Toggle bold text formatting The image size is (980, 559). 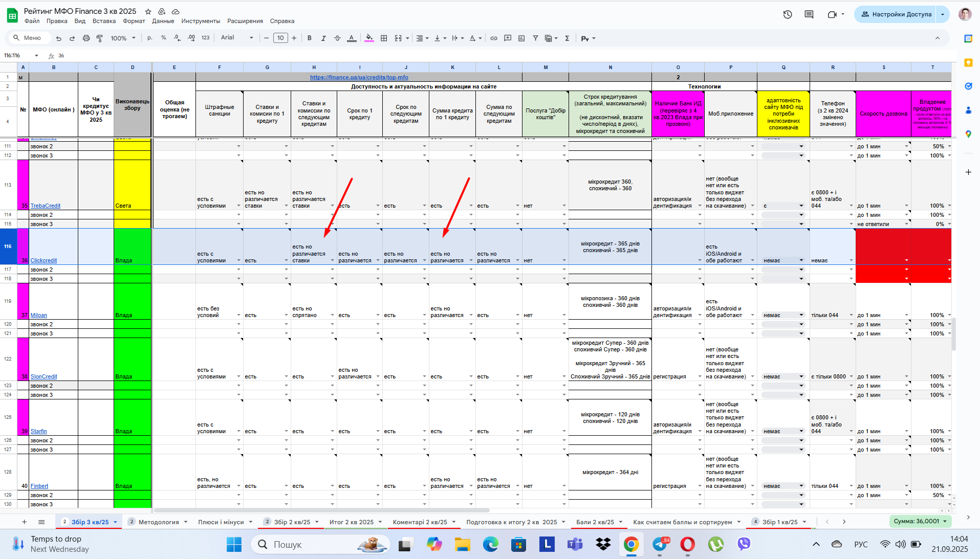coord(309,38)
